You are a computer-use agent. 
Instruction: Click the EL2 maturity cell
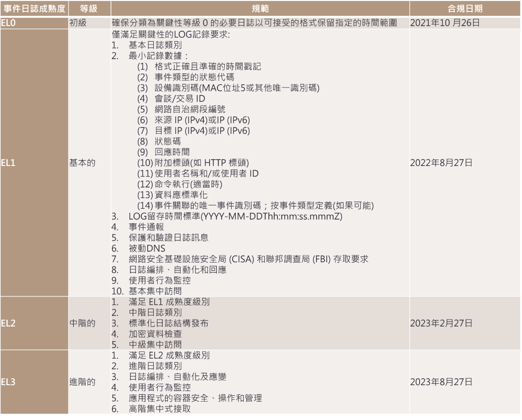coord(33,323)
